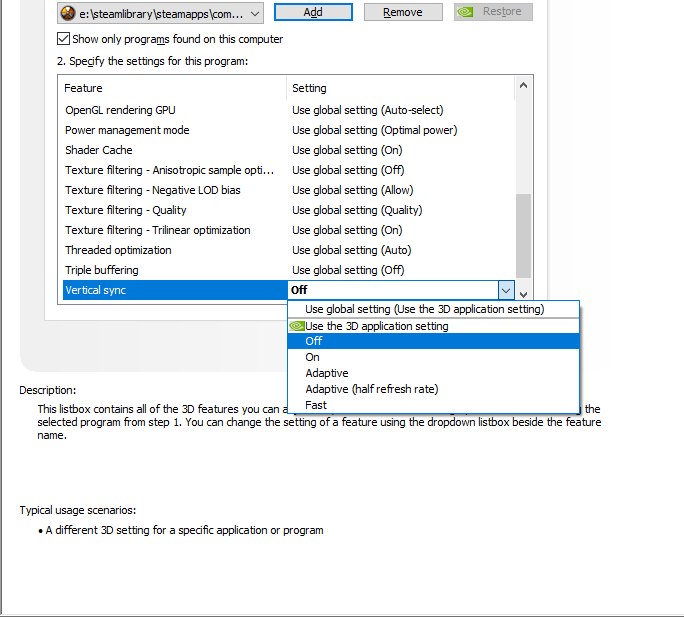Select Use global setting option
The width and height of the screenshot is (684, 617).
coord(434,309)
